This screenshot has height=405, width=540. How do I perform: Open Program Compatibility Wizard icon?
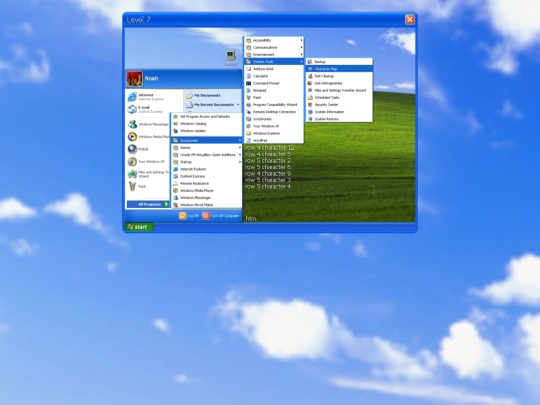[248, 105]
